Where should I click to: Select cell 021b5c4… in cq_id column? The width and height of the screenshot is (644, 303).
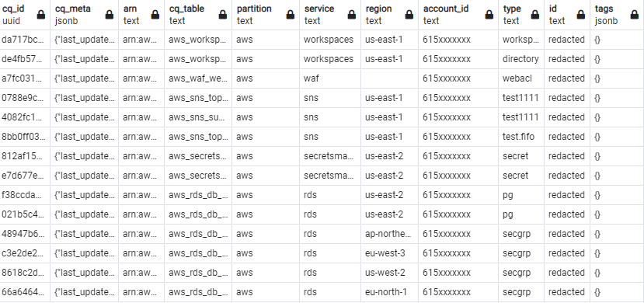[25, 214]
